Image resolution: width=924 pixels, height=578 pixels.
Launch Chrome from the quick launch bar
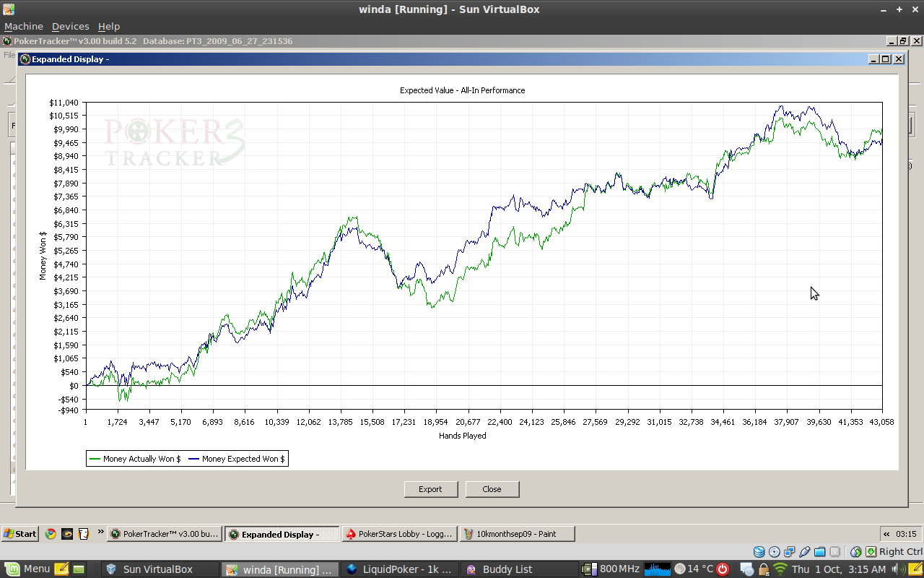coord(51,534)
